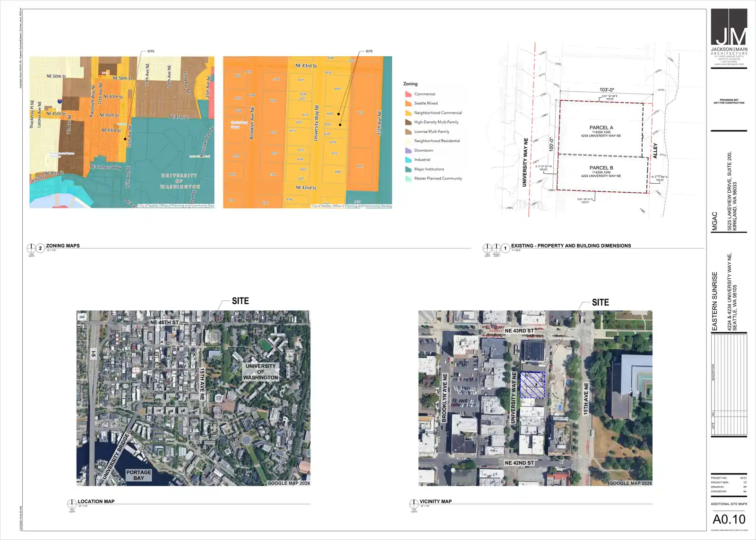Click the blue hatched site marker in vicinity map
This screenshot has width=756, height=540.
click(x=533, y=385)
